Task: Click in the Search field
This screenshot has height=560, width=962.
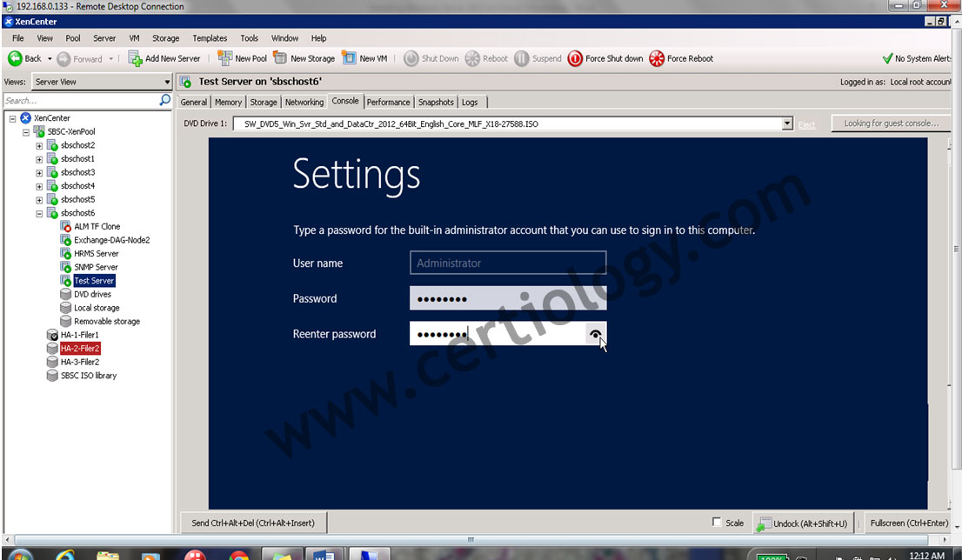Action: coord(80,100)
